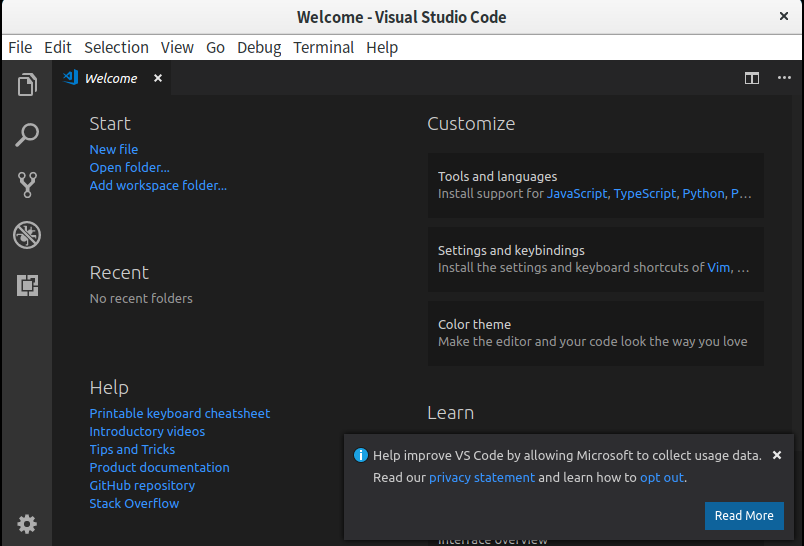
Task: Click the opt out link
Action: [662, 477]
